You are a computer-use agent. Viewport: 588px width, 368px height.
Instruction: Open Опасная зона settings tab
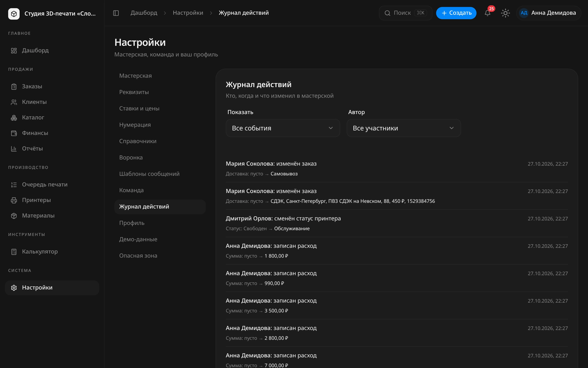click(x=160, y=256)
